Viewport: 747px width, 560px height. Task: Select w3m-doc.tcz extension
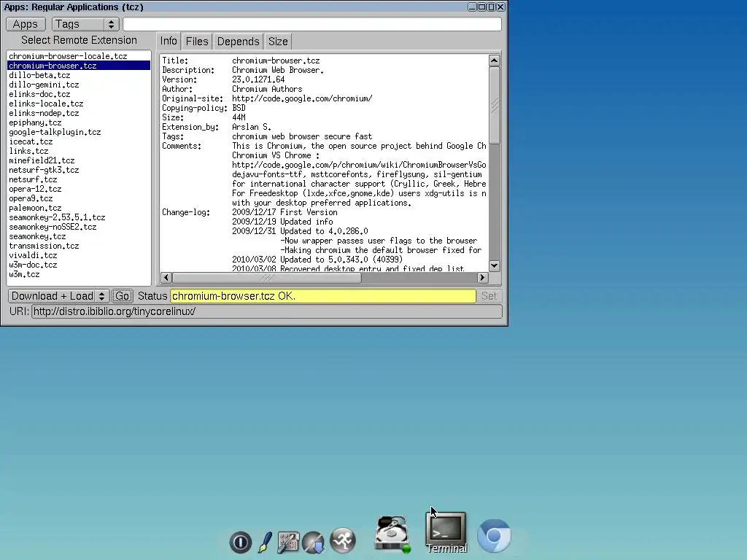[x=79, y=265]
